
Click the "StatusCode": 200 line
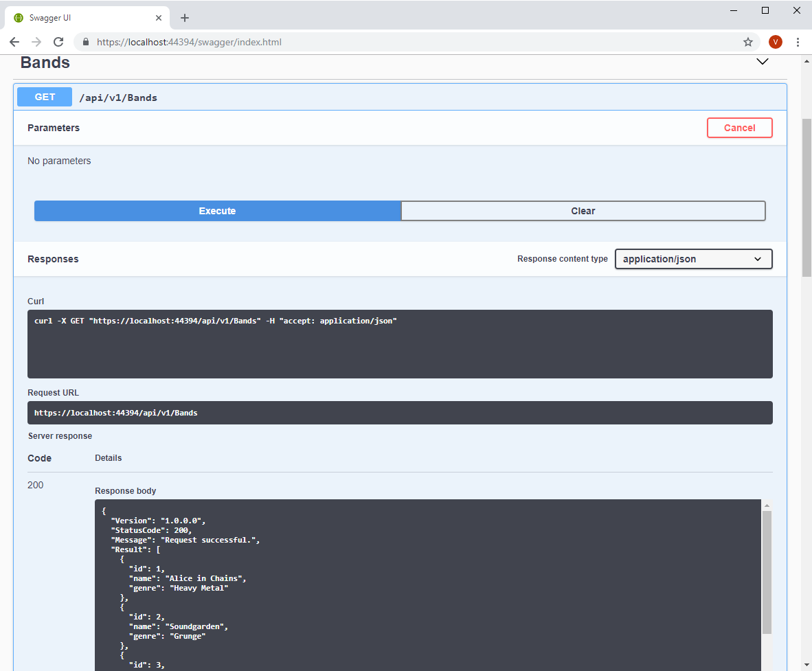pyautogui.click(x=151, y=530)
